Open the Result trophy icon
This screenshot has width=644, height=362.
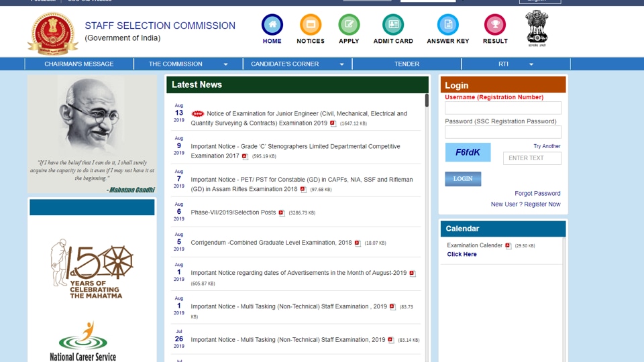[x=495, y=25]
